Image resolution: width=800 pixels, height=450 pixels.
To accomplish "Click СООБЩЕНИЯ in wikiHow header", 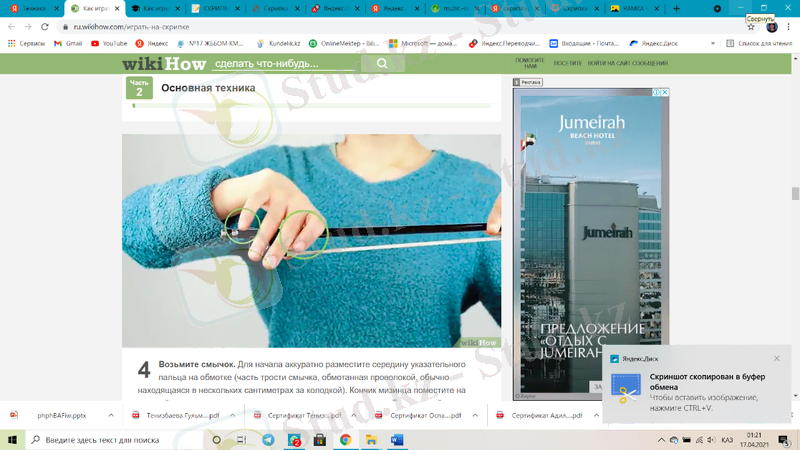I will click(651, 63).
